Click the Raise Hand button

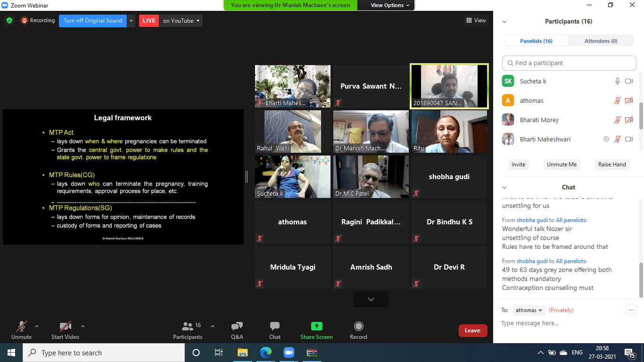[612, 165]
